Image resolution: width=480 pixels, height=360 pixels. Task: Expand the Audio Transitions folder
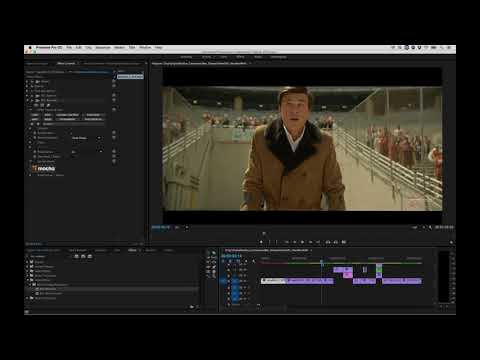28,276
